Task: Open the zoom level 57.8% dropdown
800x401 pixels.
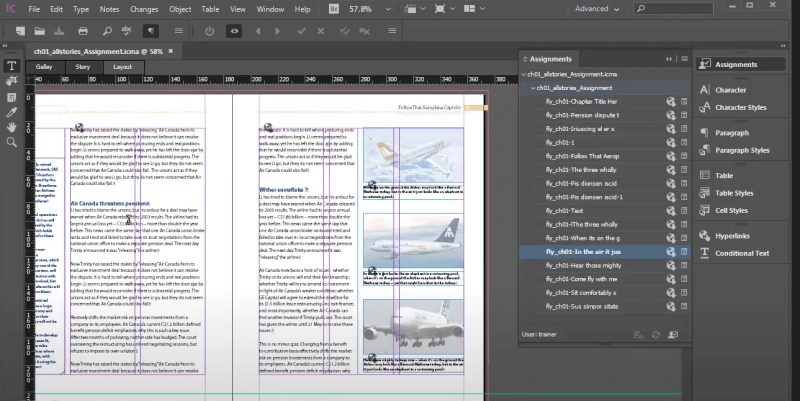Action: point(388,9)
